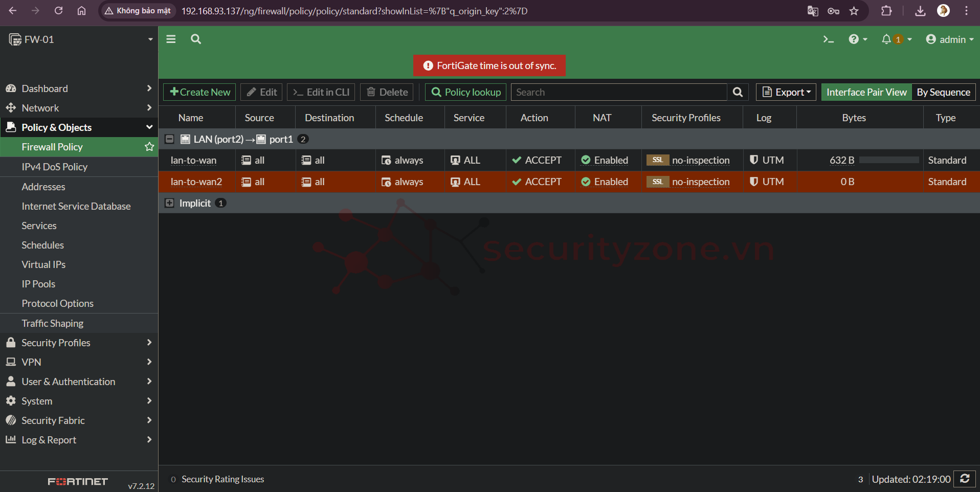980x492 pixels.
Task: Open the help question mark menu
Action: (857, 39)
